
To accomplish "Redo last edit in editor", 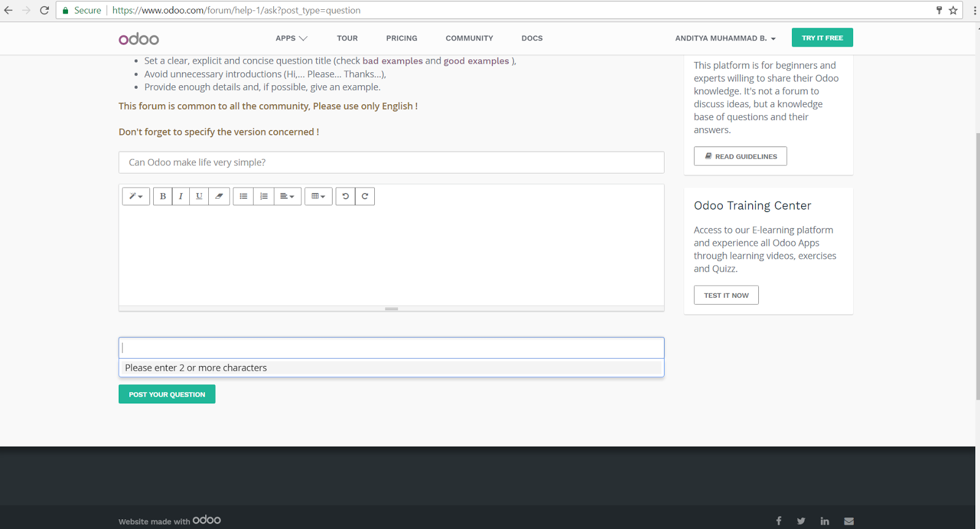I will (365, 196).
